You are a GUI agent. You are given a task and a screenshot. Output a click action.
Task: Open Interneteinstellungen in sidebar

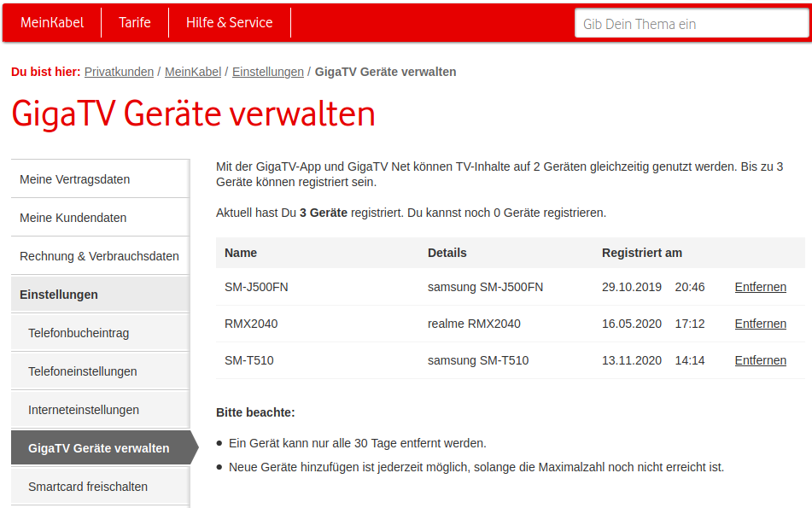click(101, 409)
